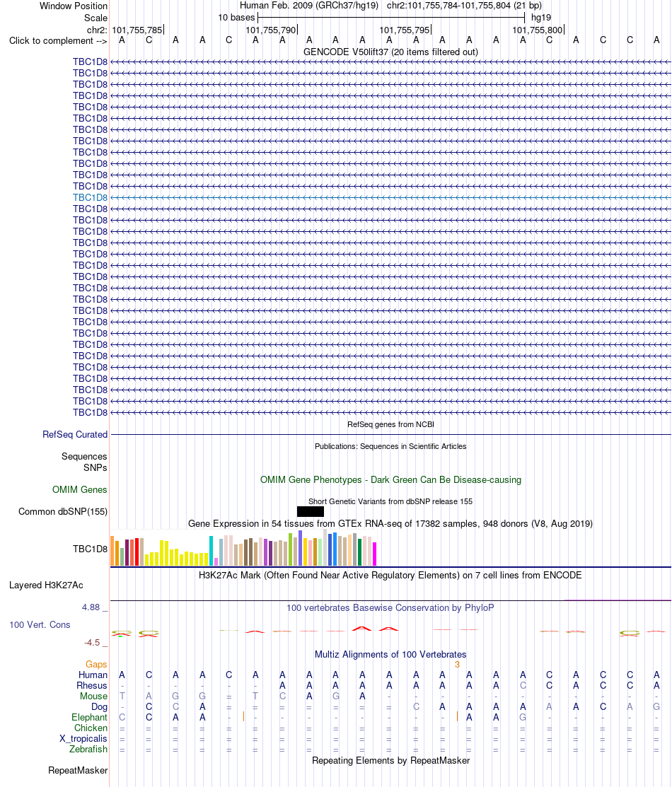Open Short Genetic Variants from dbSNP title

pos(390,501)
